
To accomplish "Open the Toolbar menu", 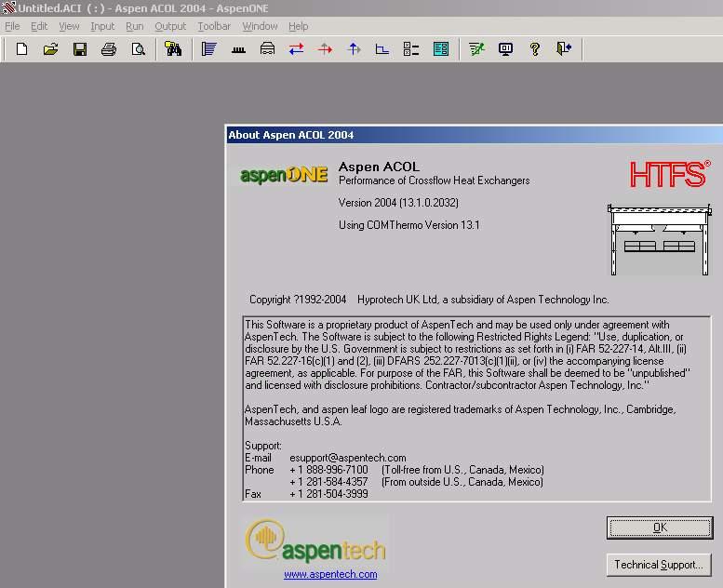I will [x=214, y=26].
